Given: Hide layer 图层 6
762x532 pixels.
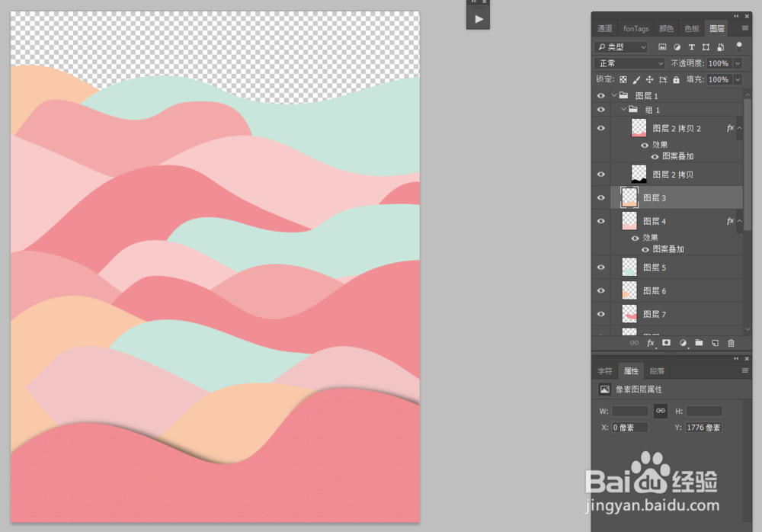Looking at the screenshot, I should pos(601,290).
